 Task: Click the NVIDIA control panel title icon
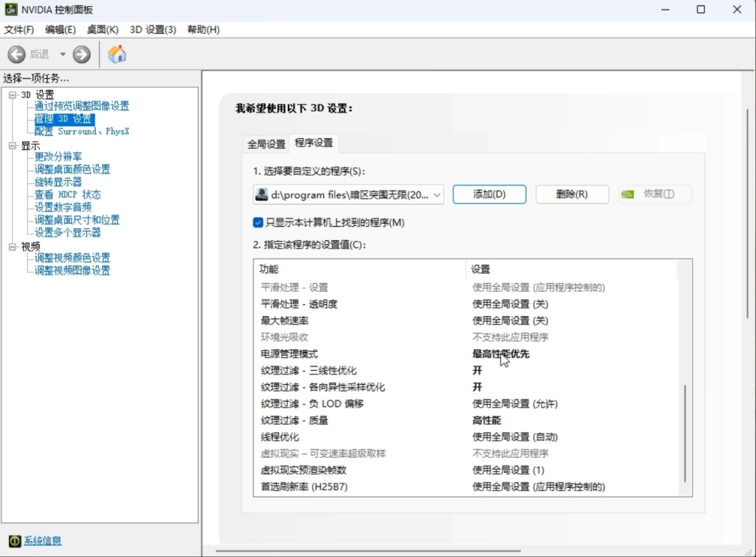coord(10,9)
